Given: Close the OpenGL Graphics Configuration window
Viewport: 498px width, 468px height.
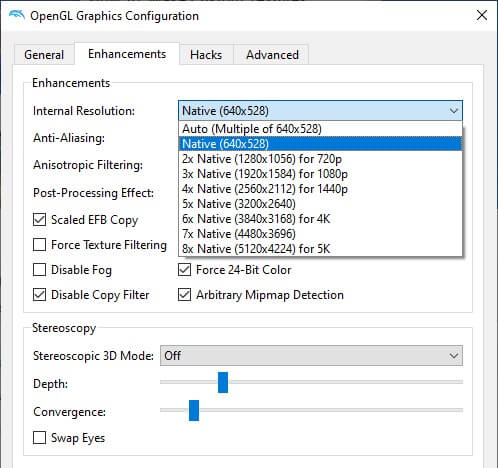Looking at the screenshot, I should coord(482,15).
